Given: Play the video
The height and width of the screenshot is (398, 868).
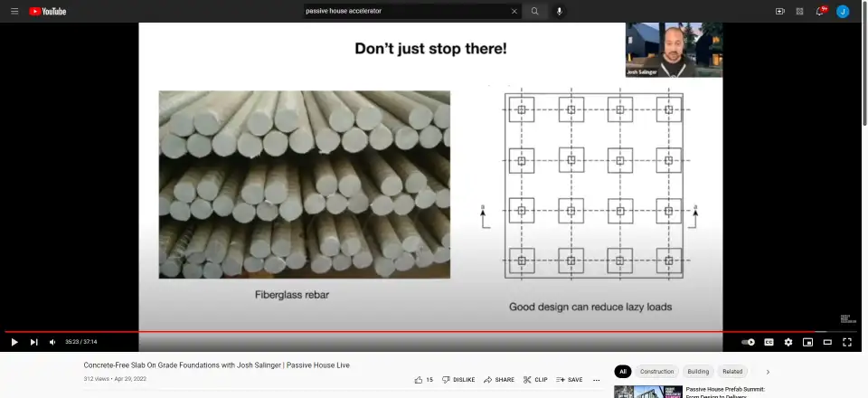Looking at the screenshot, I should (x=14, y=342).
